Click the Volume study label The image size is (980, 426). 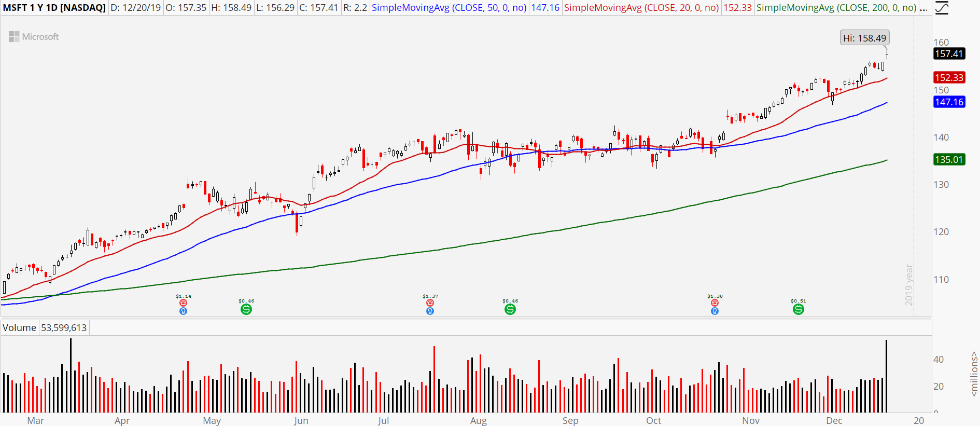tap(19, 328)
